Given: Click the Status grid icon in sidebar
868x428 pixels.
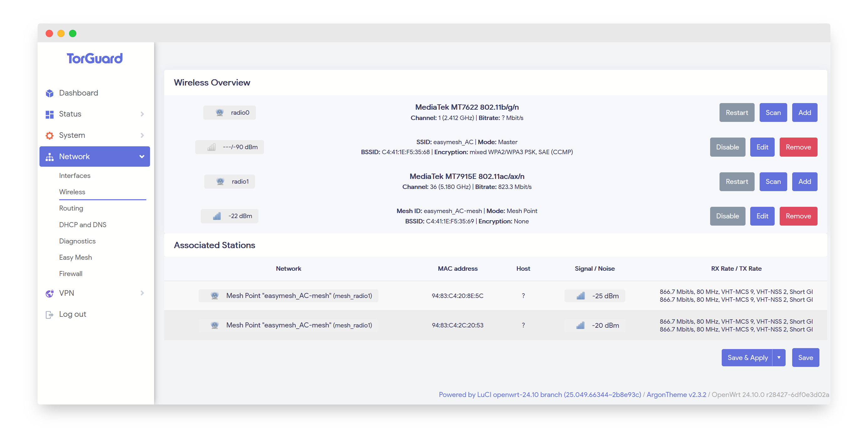Looking at the screenshot, I should [x=49, y=114].
